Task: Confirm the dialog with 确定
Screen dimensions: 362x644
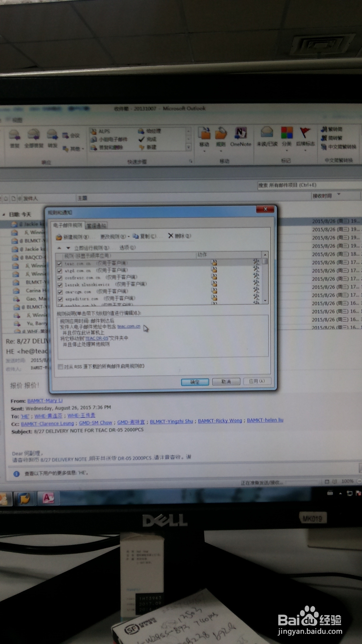Action: (195, 382)
